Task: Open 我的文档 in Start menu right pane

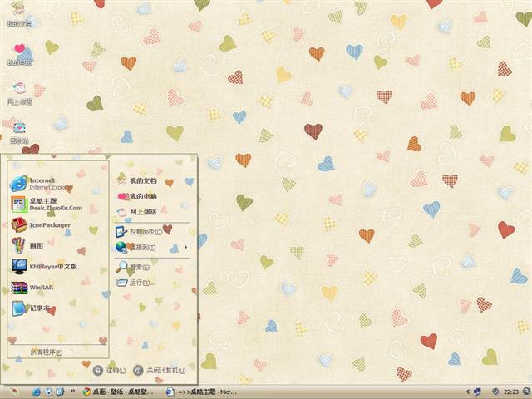Action: tap(136, 180)
